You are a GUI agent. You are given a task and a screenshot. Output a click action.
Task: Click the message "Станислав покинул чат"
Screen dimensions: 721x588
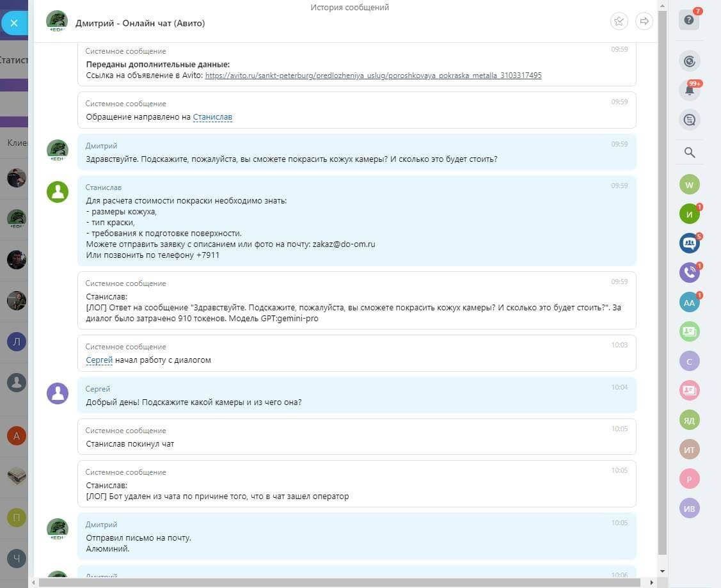130,444
